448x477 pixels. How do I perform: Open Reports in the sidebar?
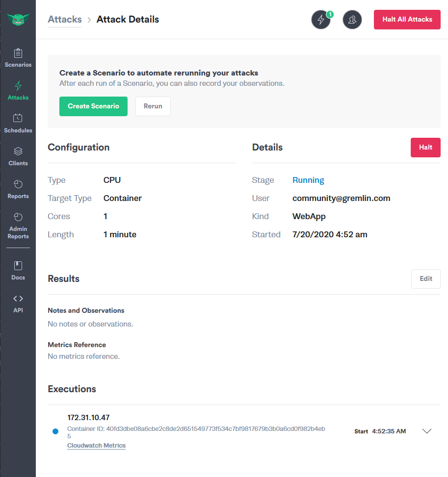[18, 189]
